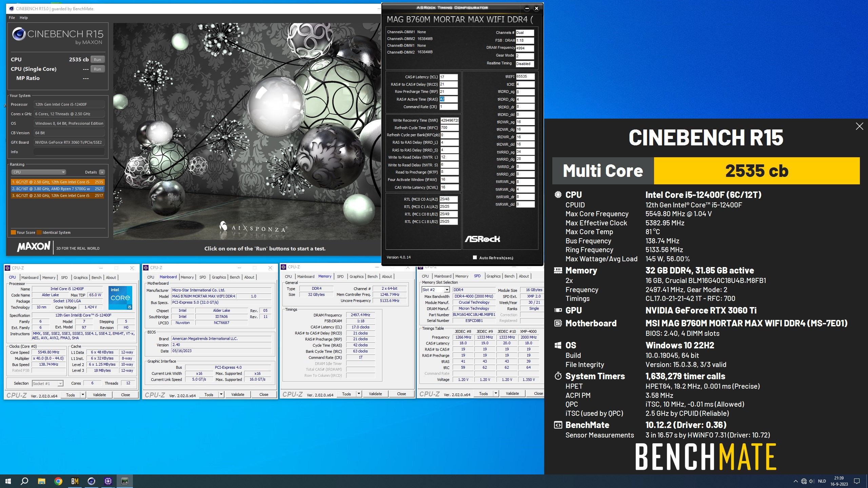Open SPD tab in third CPU-Z window
Screen dimensions: 868x488
click(x=340, y=277)
